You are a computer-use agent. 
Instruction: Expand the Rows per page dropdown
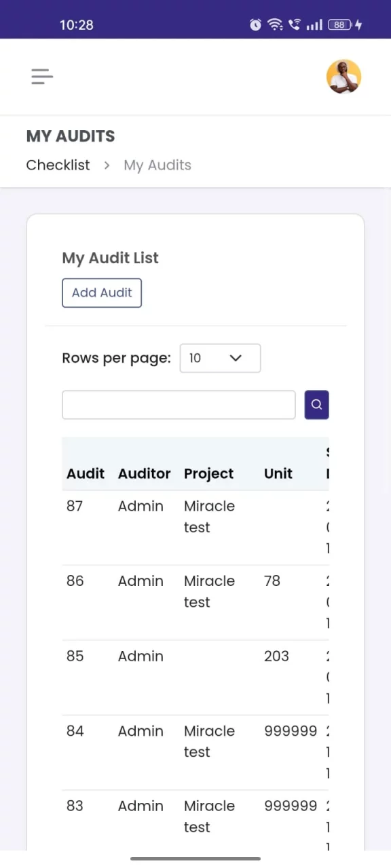(220, 358)
